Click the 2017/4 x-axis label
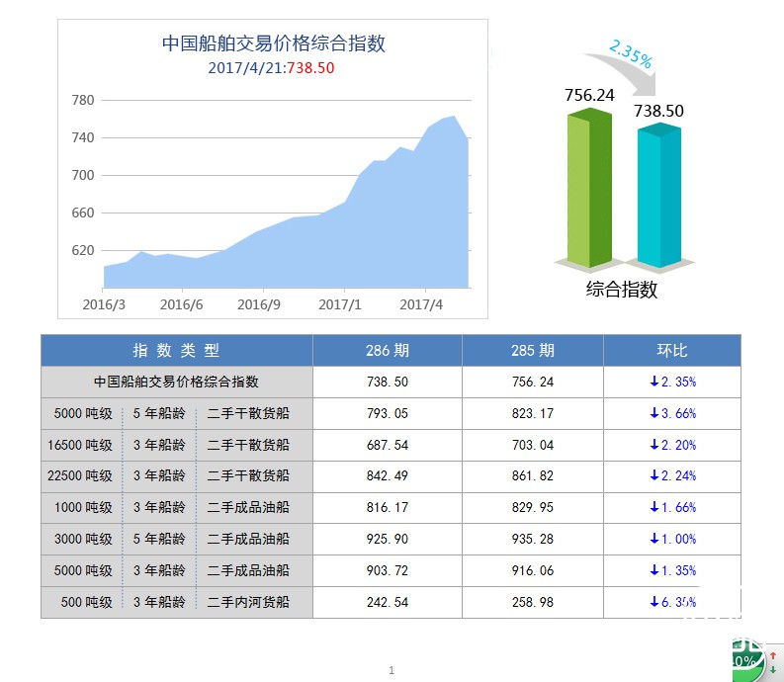 (421, 304)
